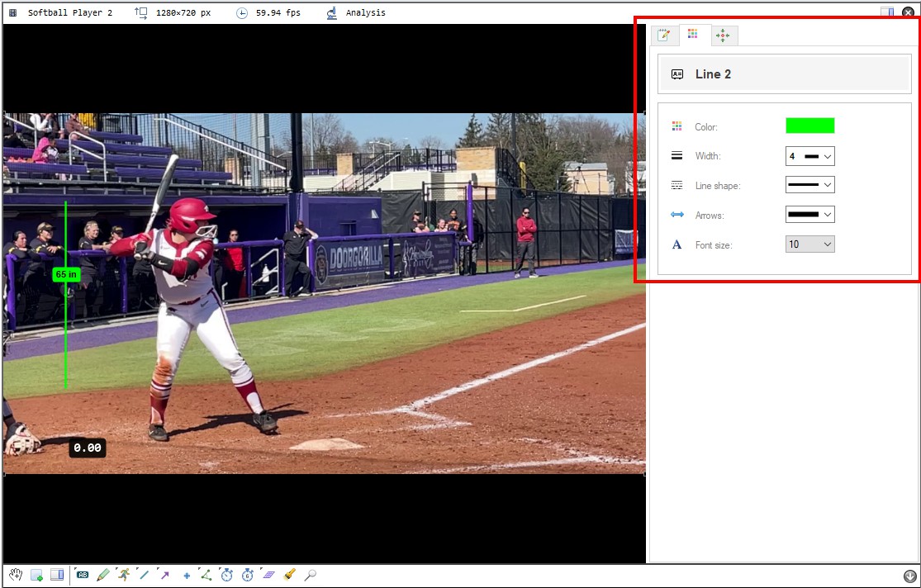Select the text label AB tool
This screenshot has height=588, width=921.
(82, 575)
